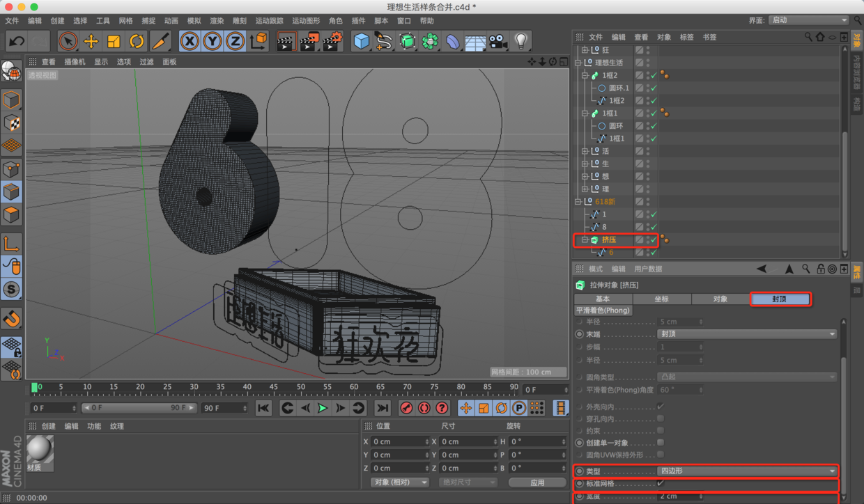Add a Camera object icon

tap(497, 41)
